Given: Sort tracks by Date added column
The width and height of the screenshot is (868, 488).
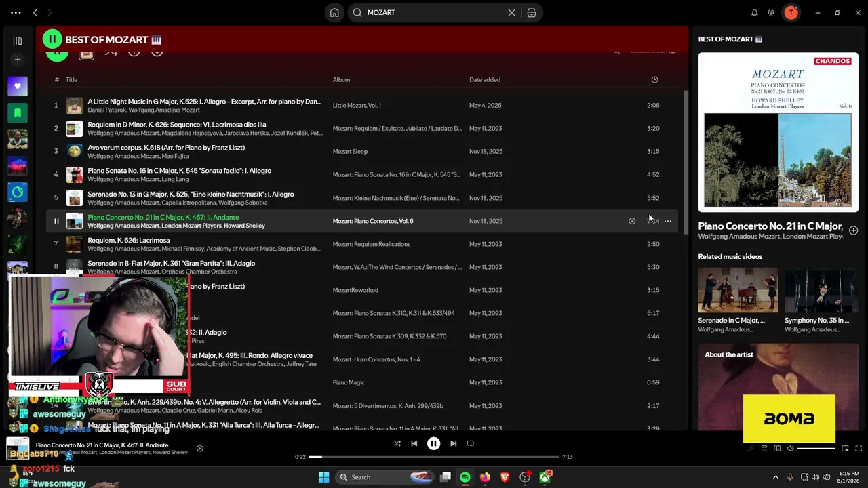Looking at the screenshot, I should [x=485, y=79].
